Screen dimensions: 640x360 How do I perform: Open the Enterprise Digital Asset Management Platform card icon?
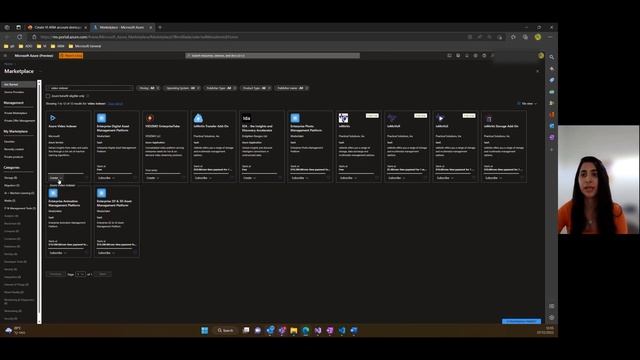(101, 118)
